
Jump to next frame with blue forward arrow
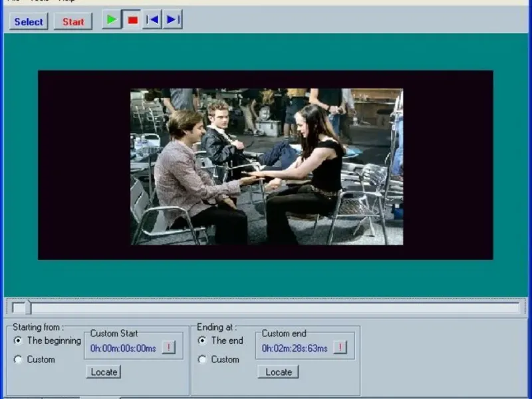coord(172,20)
